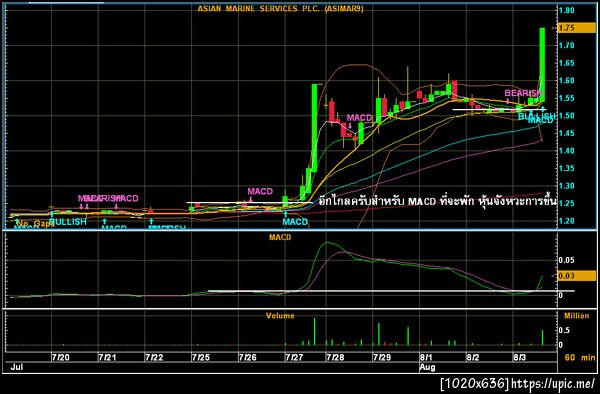
Task: Click the 0.5 volume axis label
Action: tap(564, 331)
